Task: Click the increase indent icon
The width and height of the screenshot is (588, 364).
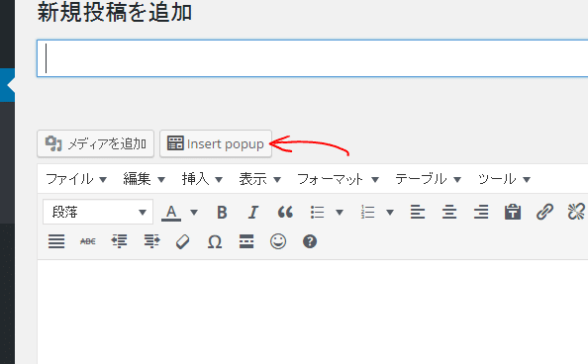Action: pyautogui.click(x=151, y=241)
